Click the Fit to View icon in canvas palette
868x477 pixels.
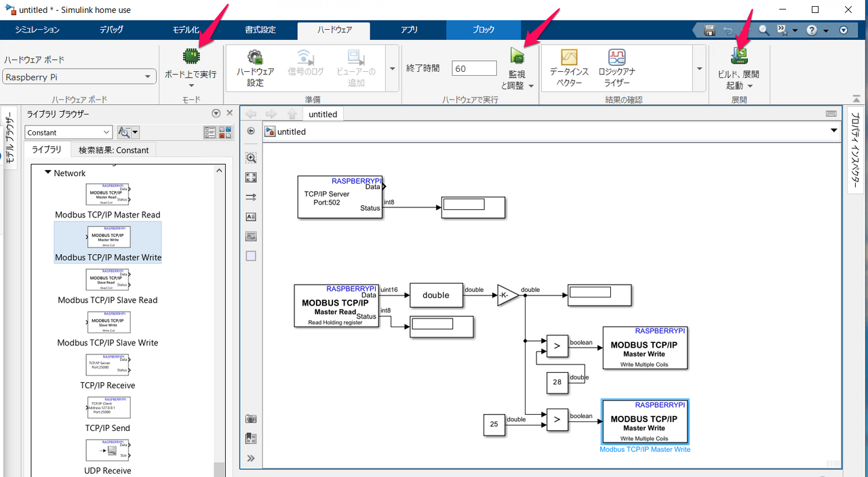pos(251,178)
